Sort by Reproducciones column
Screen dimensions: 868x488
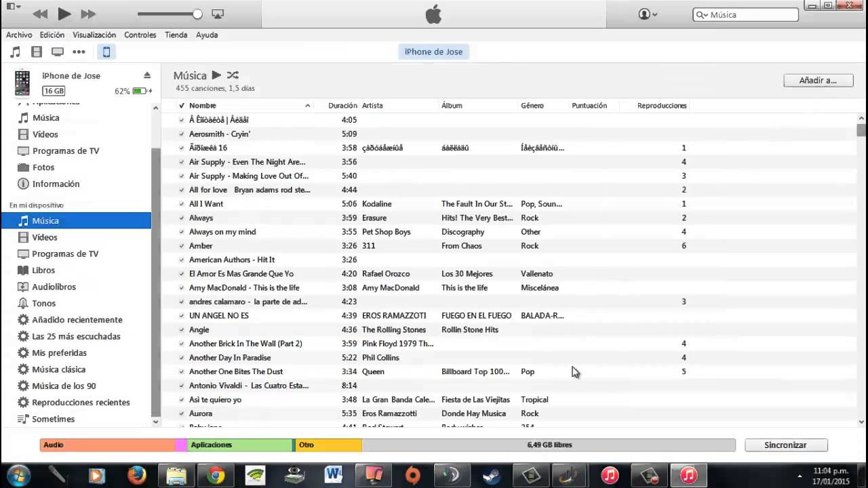tap(662, 106)
